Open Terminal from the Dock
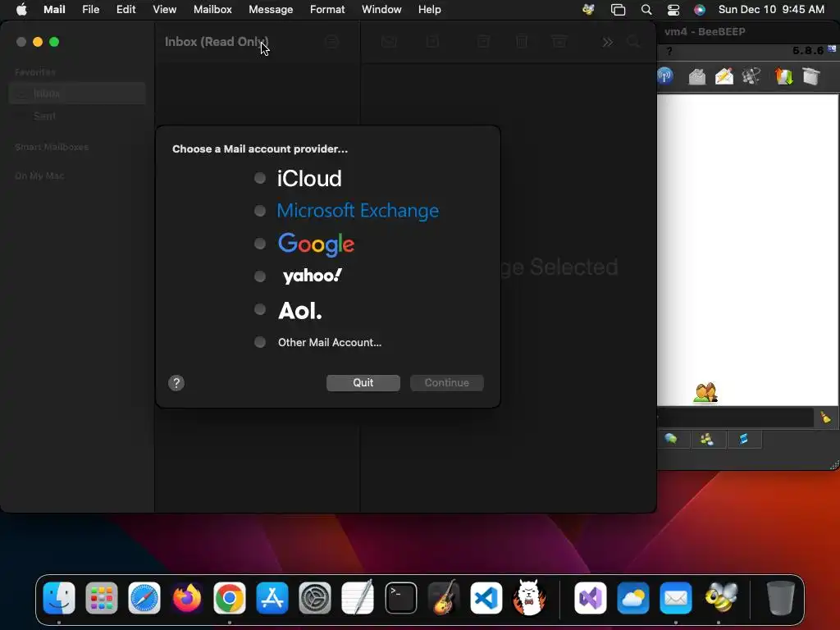 click(x=400, y=598)
